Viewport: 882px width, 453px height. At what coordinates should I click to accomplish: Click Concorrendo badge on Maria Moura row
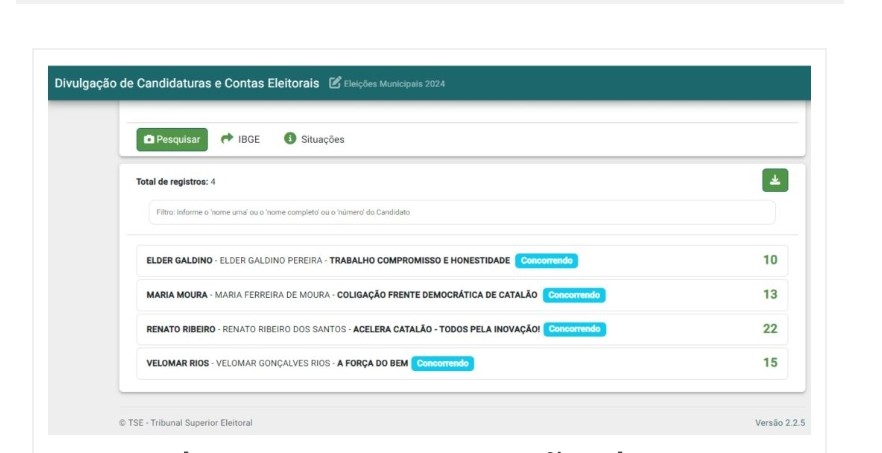575,295
